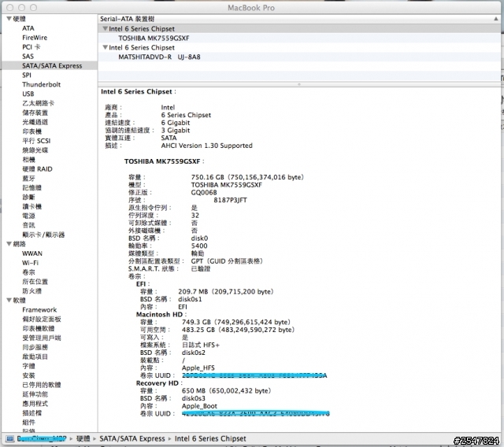504x447 pixels.
Task: Open the 電源 sidebar item
Action: click(28, 216)
